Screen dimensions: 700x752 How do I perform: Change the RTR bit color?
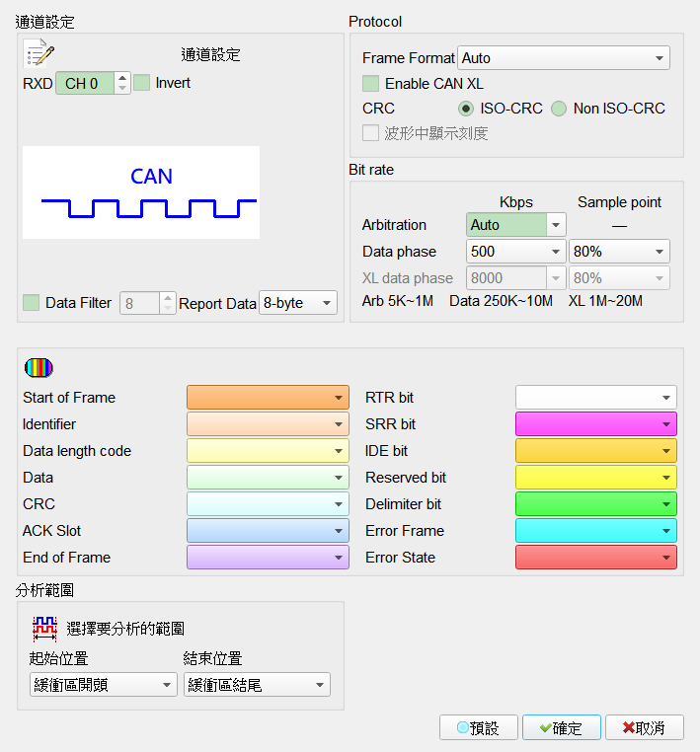(596, 398)
